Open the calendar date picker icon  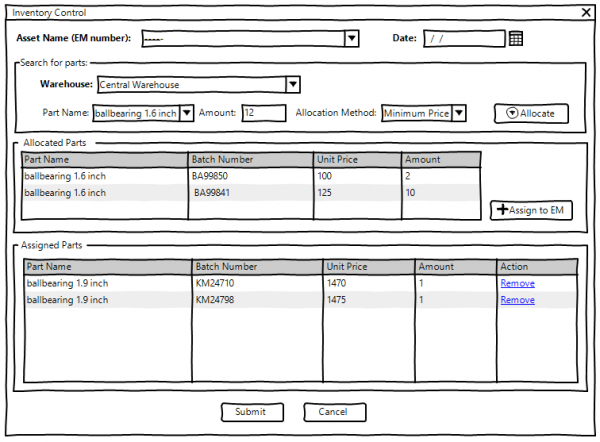(516, 39)
